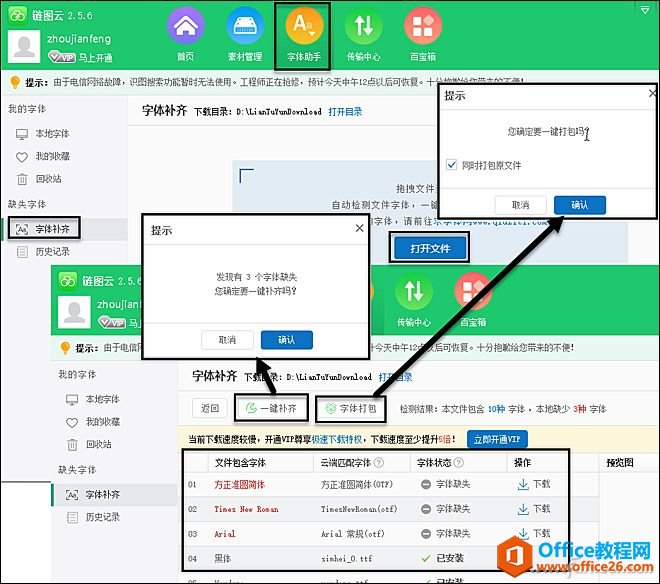Click 预览图 column header
Image resolution: width=660 pixels, height=584 pixels.
coord(620,463)
